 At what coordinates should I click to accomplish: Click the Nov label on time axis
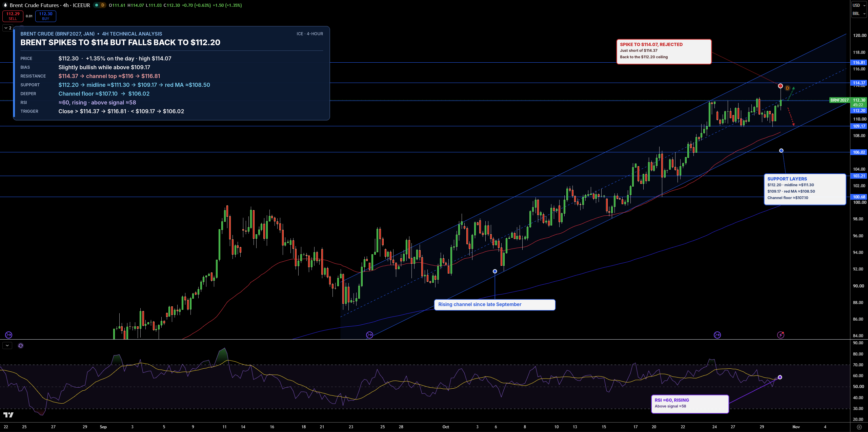(796, 427)
